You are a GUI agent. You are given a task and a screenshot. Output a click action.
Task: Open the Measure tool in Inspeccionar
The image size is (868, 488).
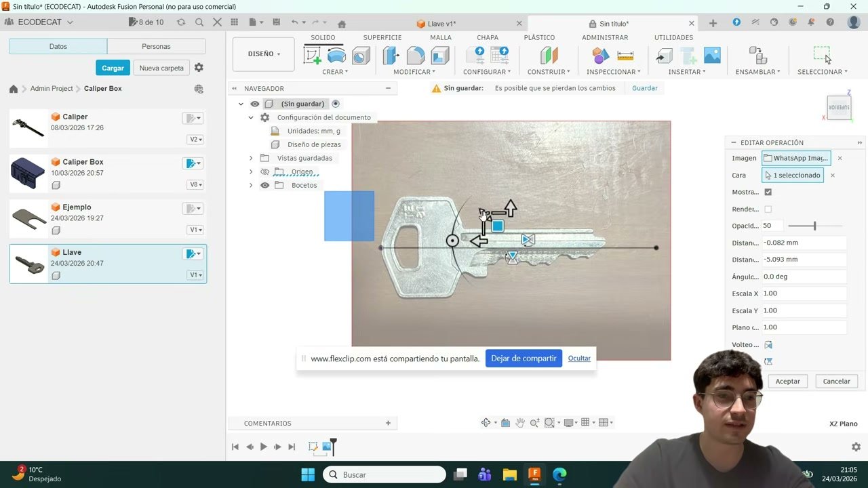[625, 56]
